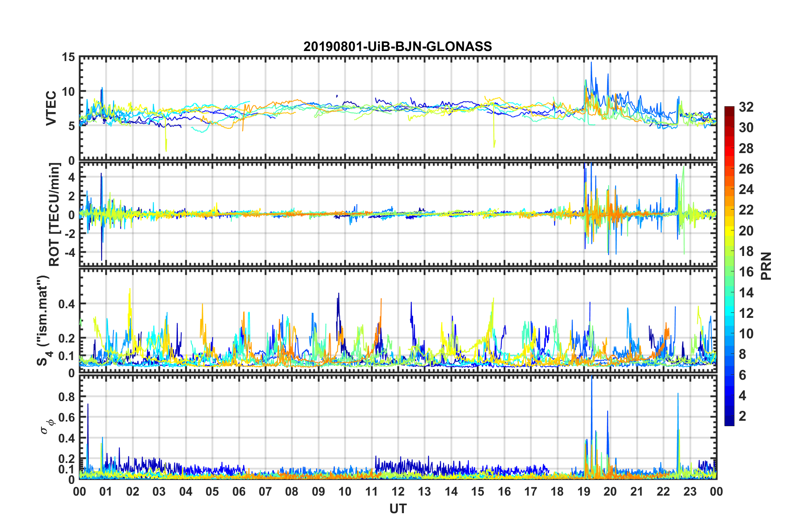796x532 pixels.
Task: Click x-axis hour label 07
Action: 265,491
